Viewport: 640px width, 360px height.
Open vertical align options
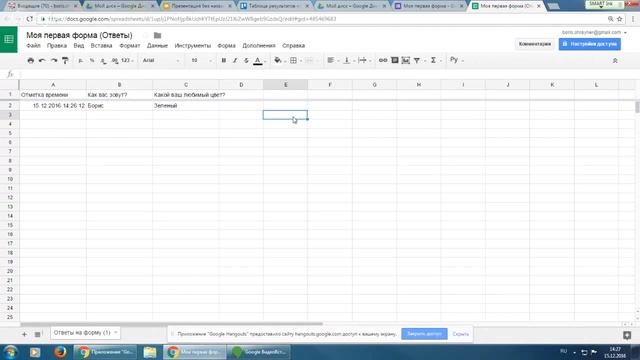click(x=347, y=60)
